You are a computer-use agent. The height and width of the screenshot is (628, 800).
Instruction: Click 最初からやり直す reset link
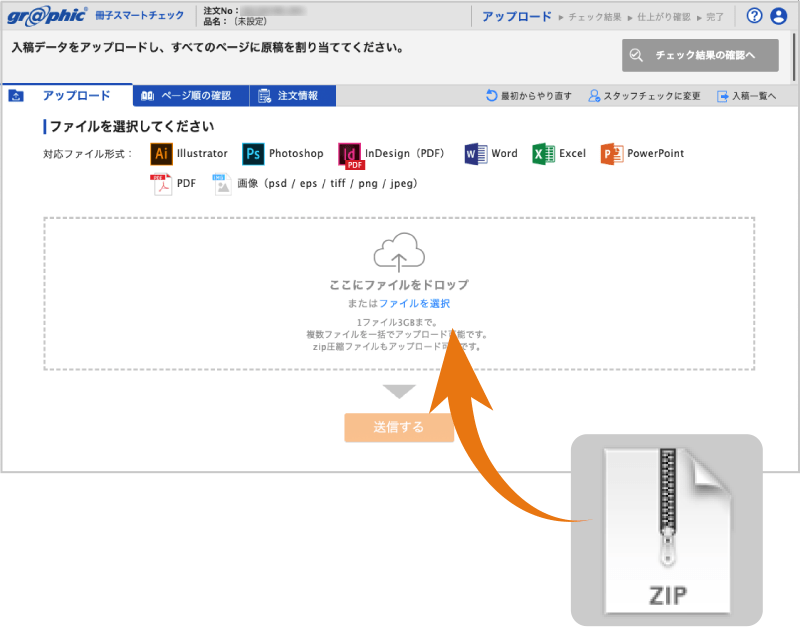click(529, 95)
